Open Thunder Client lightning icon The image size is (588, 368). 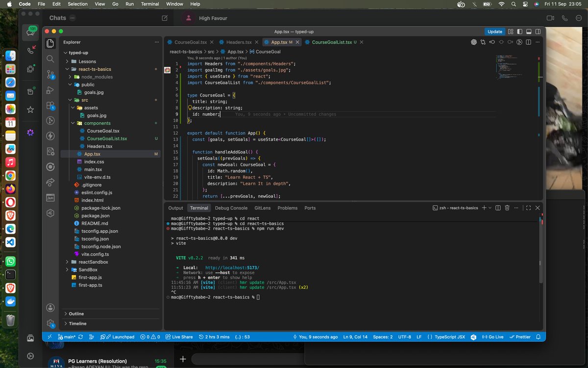click(x=50, y=136)
